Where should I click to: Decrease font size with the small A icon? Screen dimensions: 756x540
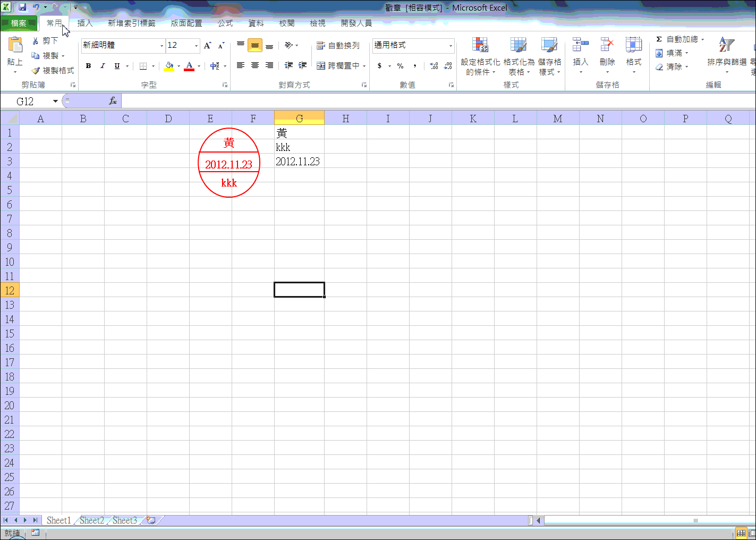(222, 45)
